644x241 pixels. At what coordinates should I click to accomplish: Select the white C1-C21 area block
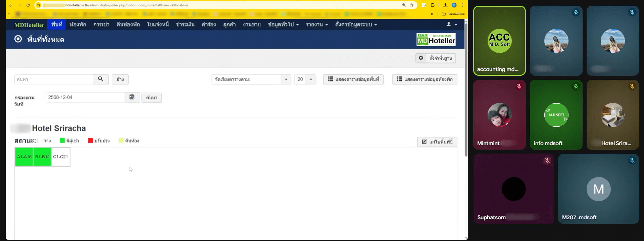60,157
